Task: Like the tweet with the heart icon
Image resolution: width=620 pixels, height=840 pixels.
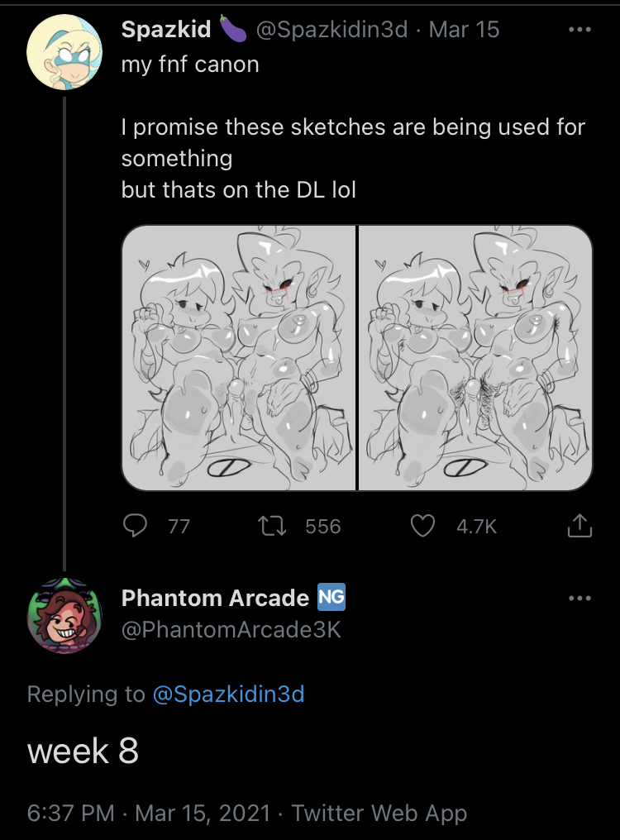Action: pos(422,526)
